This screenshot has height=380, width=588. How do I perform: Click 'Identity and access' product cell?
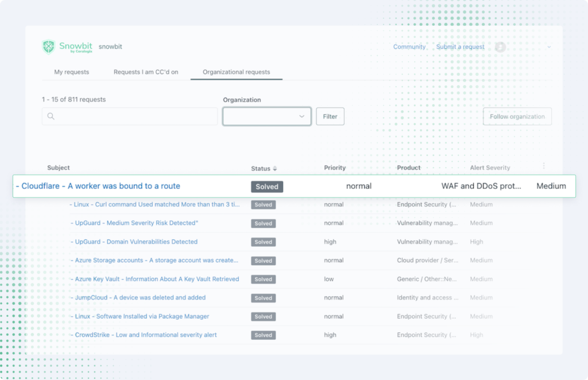pos(427,297)
